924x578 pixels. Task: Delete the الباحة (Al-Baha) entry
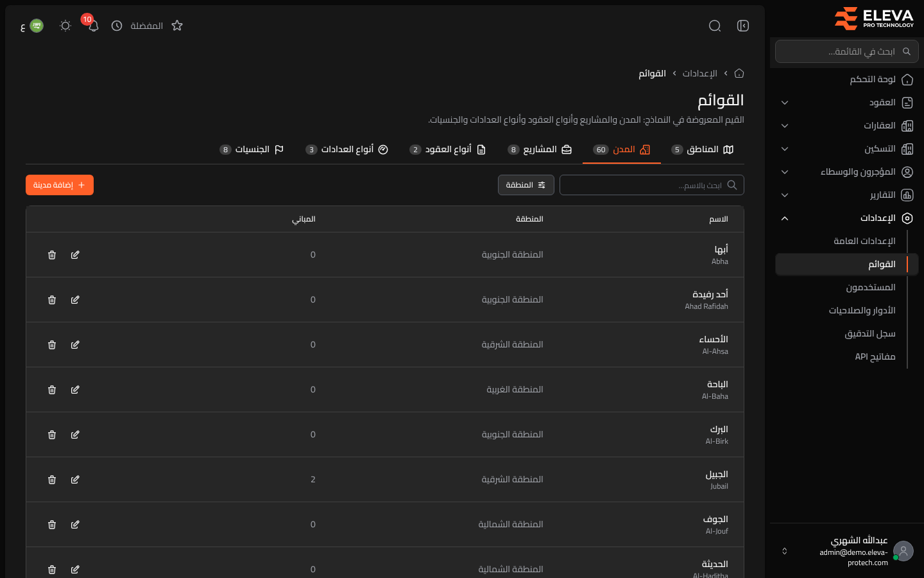click(x=52, y=390)
